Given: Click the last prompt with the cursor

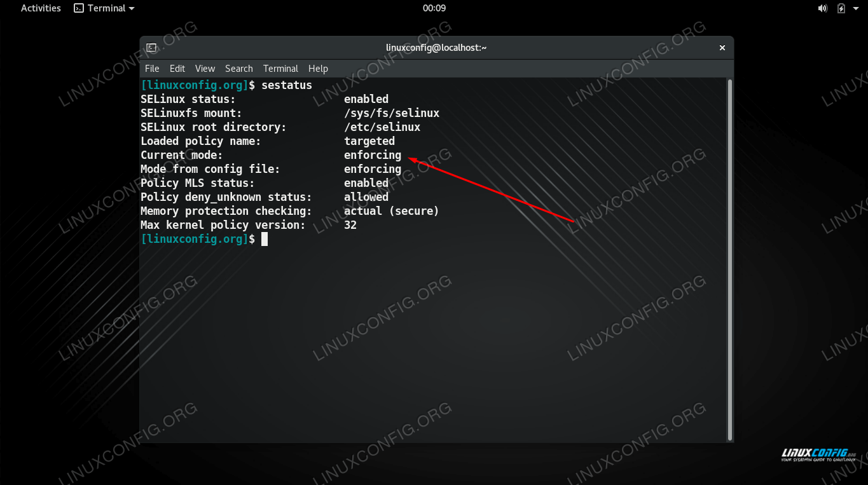Looking at the screenshot, I should tap(204, 239).
